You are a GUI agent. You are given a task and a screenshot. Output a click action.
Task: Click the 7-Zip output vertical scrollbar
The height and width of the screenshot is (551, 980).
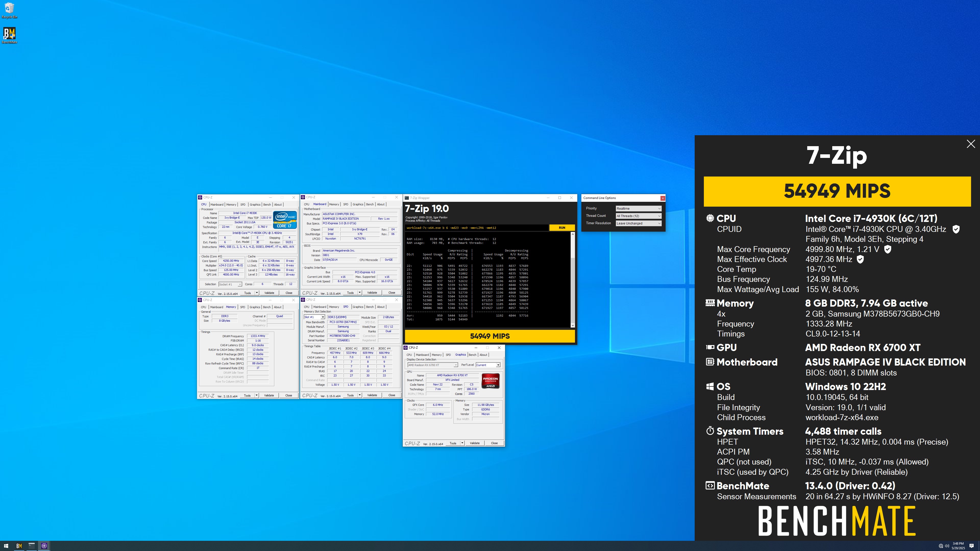point(572,280)
